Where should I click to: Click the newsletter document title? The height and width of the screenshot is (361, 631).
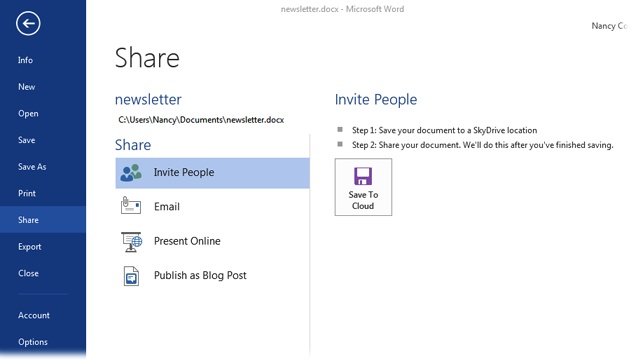click(148, 99)
